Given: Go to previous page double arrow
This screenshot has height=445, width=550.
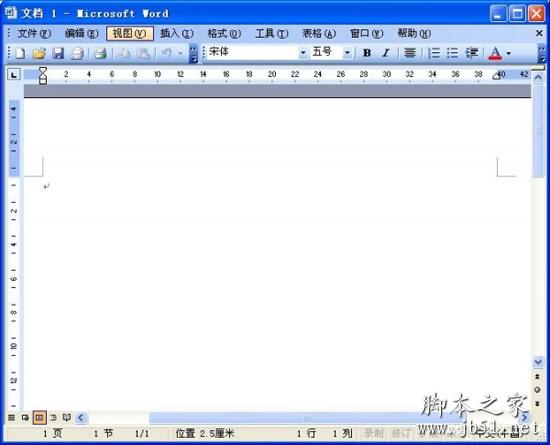Looking at the screenshot, I should click(537, 377).
